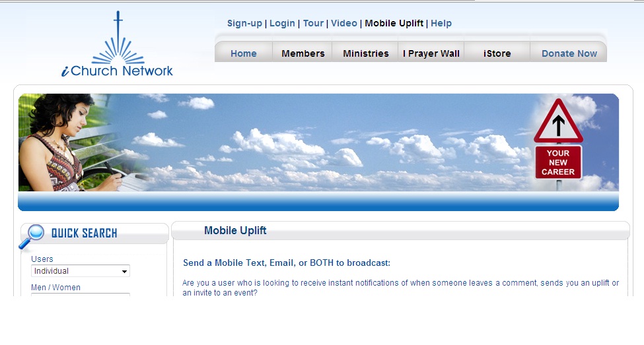
Task: Click the iChurch Network cross logo
Action: click(x=118, y=44)
